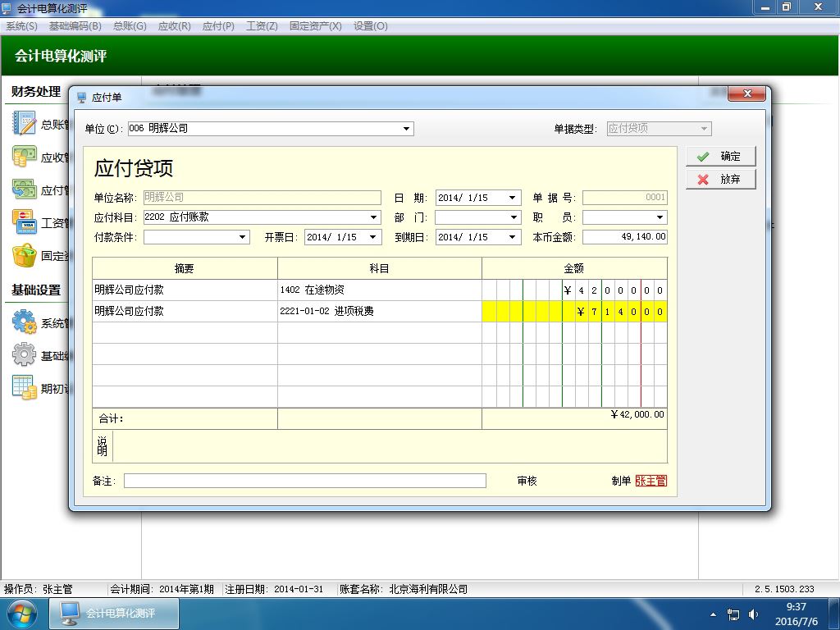Click the 财务处理 sidebar heading

(36, 92)
